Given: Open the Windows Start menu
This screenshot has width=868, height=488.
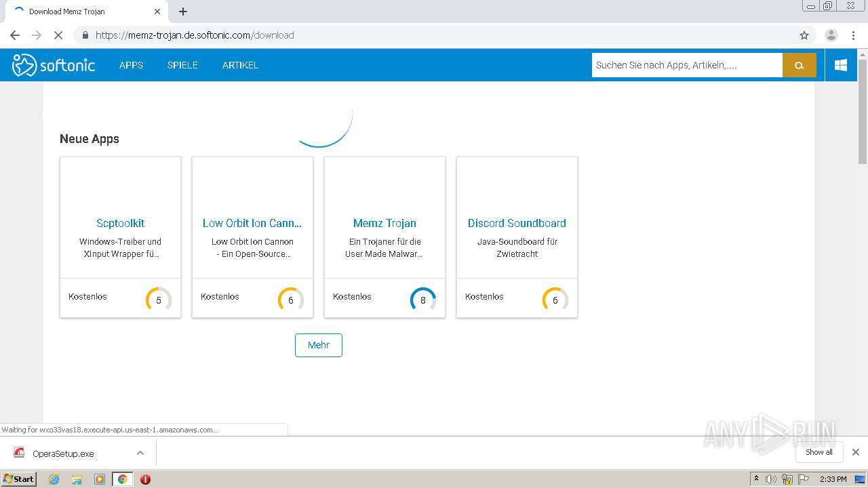Looking at the screenshot, I should point(19,479).
